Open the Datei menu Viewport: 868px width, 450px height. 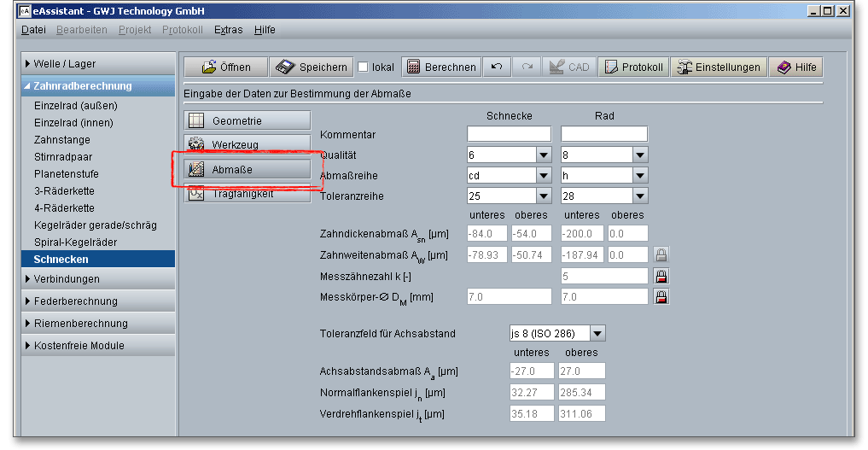click(x=33, y=30)
